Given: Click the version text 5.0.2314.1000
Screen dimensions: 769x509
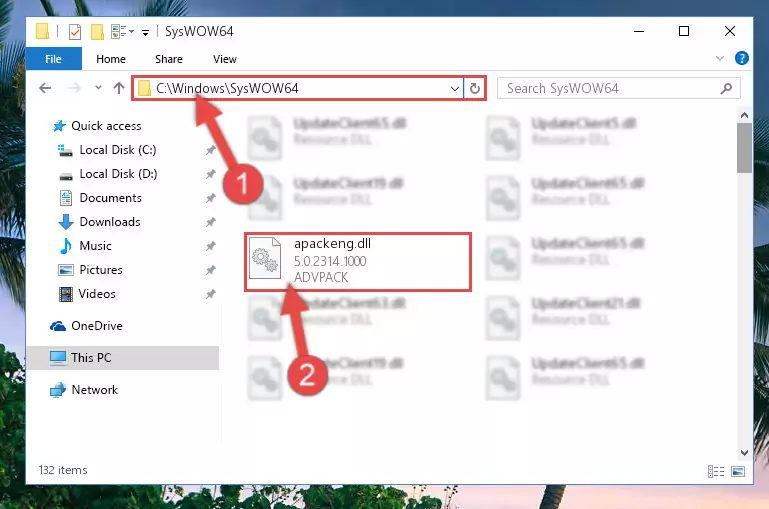Looking at the screenshot, I should pyautogui.click(x=330, y=261).
